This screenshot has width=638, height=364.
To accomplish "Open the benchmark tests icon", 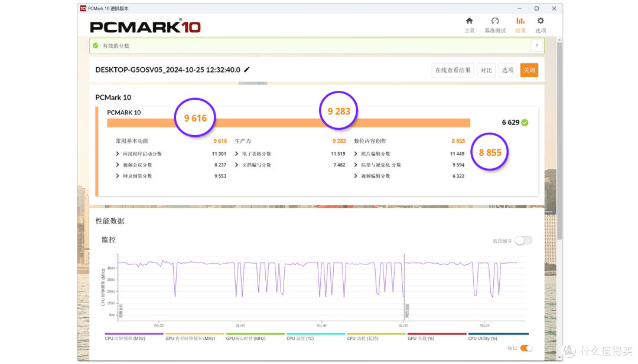I will pos(495,21).
